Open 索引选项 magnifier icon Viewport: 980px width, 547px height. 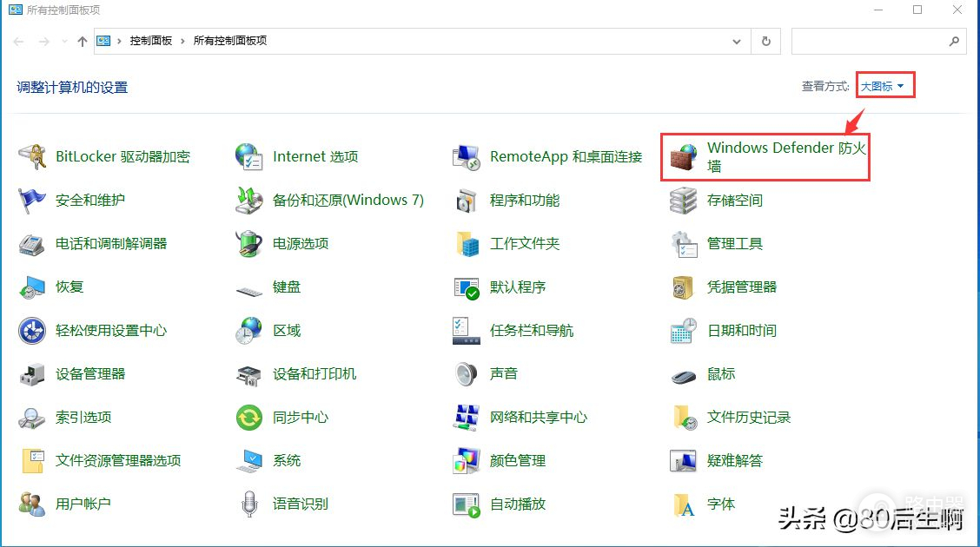tap(32, 417)
